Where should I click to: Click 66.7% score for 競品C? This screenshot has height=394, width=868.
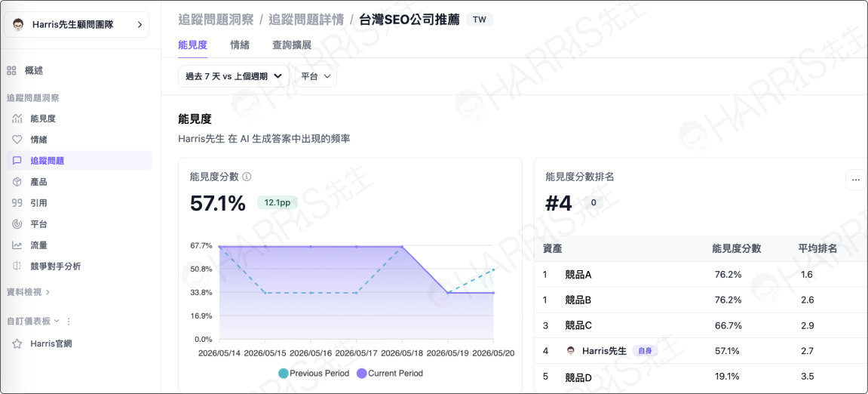tap(728, 326)
